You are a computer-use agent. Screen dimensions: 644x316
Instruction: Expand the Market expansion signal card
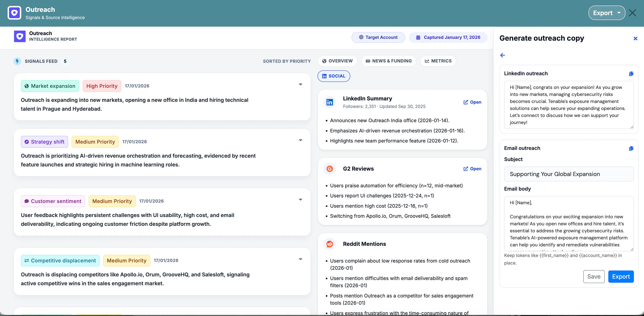(x=301, y=84)
